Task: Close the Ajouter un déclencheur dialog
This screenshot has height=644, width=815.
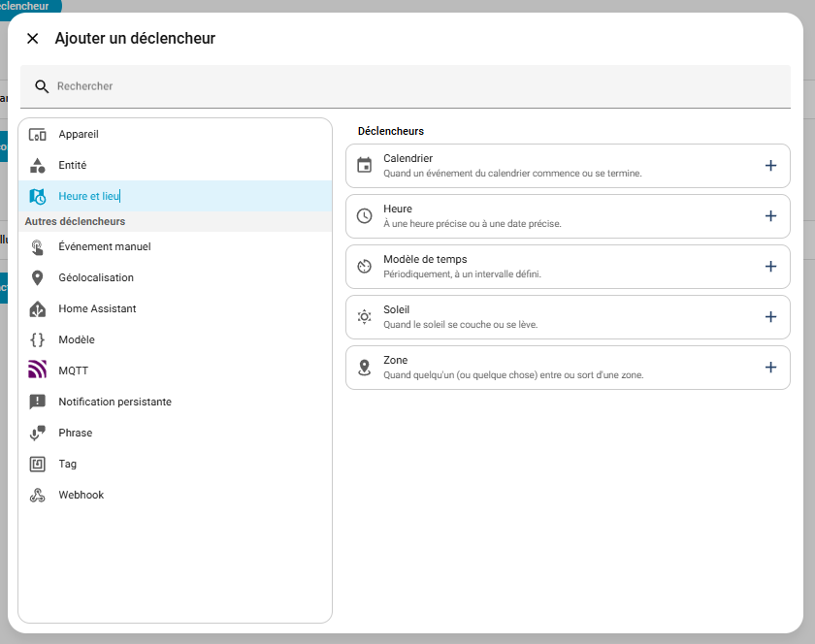Action: tap(33, 39)
